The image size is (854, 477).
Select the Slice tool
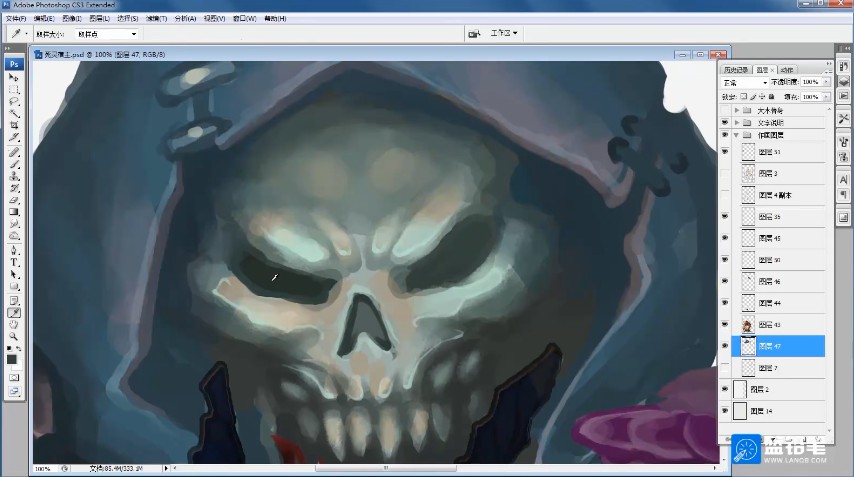pyautogui.click(x=14, y=137)
